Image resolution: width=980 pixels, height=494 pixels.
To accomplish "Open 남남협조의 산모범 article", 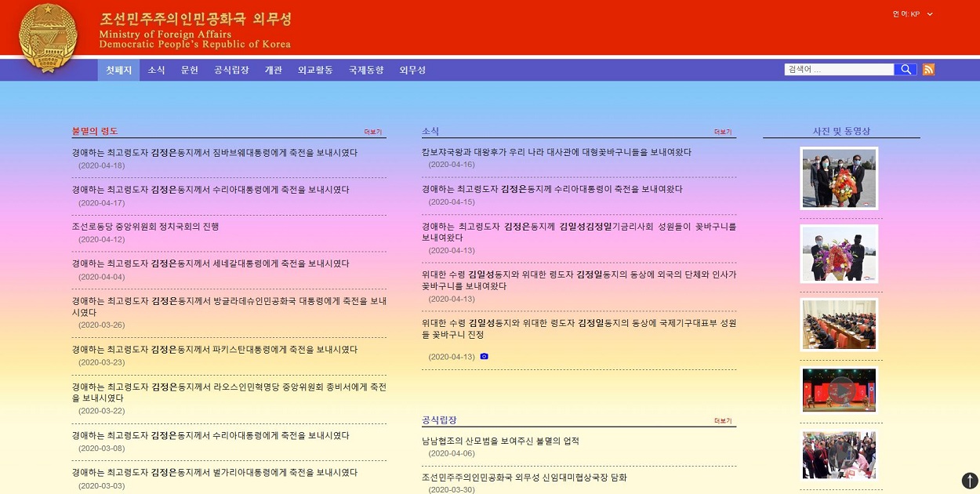I will point(500,441).
